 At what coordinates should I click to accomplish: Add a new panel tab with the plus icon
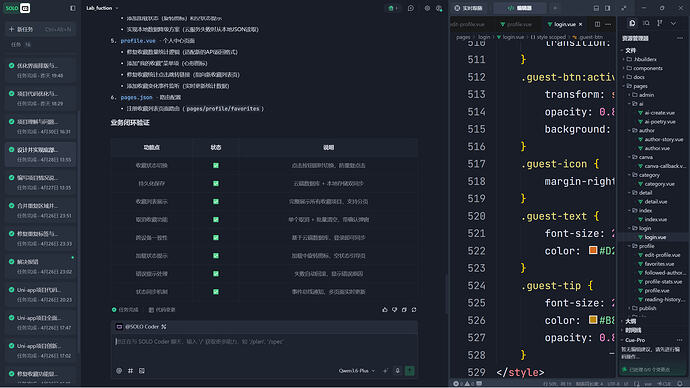click(x=555, y=8)
